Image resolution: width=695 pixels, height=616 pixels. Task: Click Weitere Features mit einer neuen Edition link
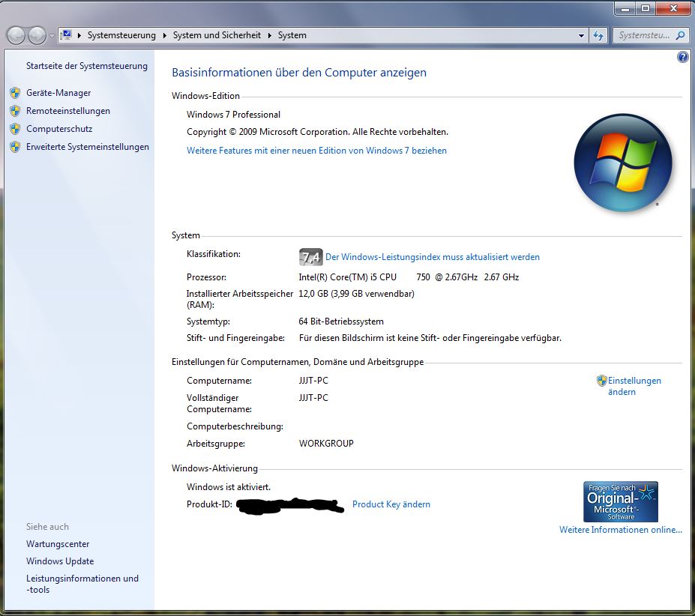click(316, 151)
